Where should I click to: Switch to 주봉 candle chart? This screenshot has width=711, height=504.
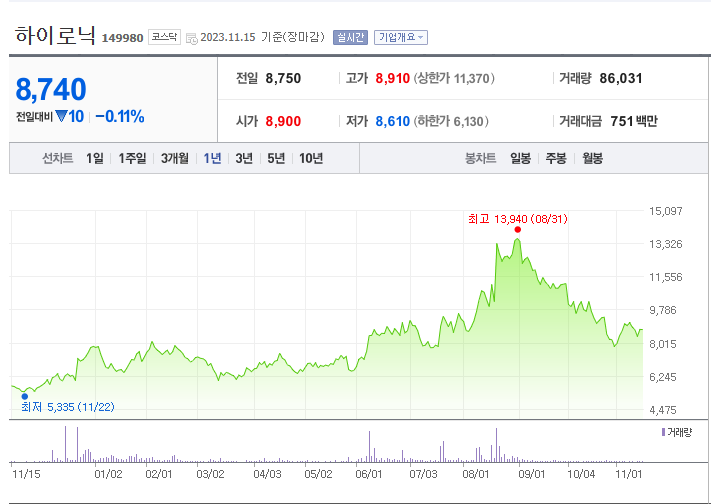tap(556, 158)
